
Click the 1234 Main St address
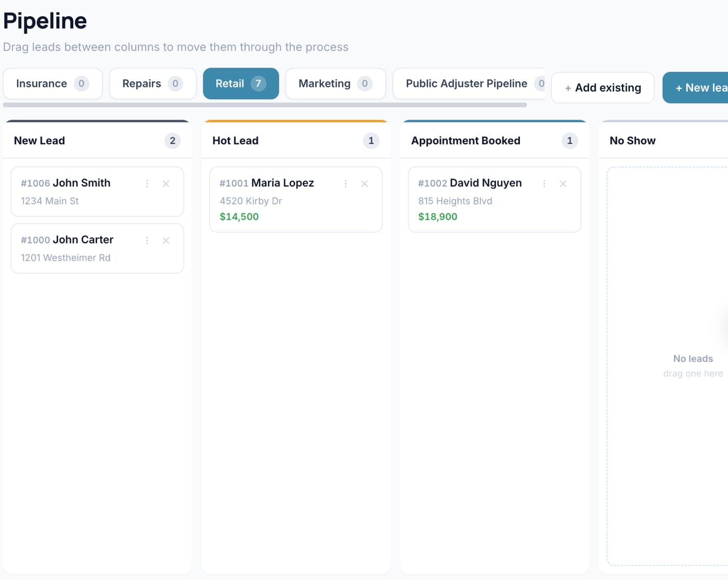point(50,201)
